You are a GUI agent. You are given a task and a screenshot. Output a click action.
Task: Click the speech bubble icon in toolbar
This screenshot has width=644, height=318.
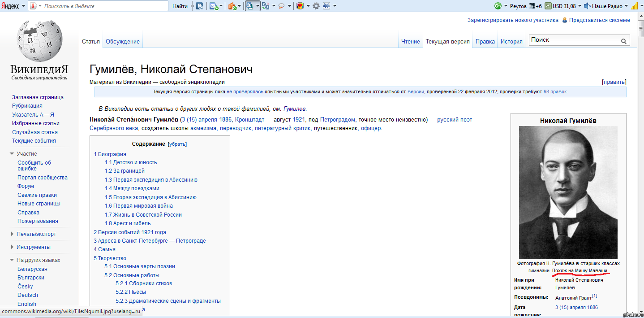[x=281, y=6]
